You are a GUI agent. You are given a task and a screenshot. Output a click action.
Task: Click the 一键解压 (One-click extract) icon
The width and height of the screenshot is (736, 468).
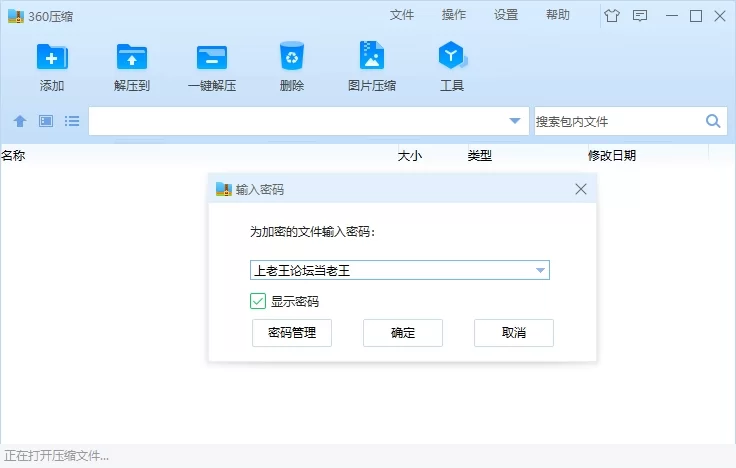(212, 57)
